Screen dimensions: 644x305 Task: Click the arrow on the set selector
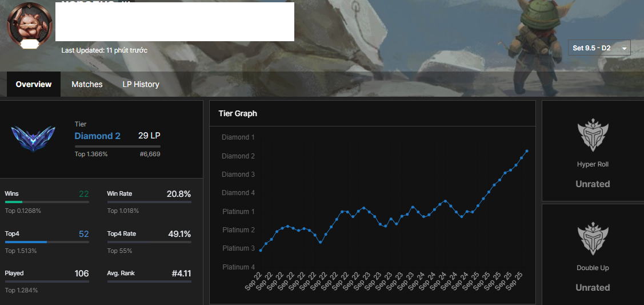(x=624, y=49)
